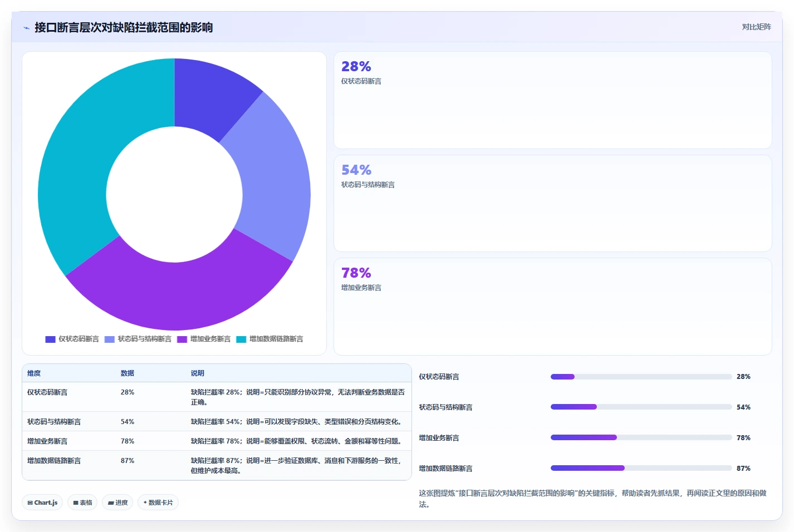Toggle the 状态码与结构断言 legend swatch
Viewport: 794px width, 532px height.
[x=110, y=339]
